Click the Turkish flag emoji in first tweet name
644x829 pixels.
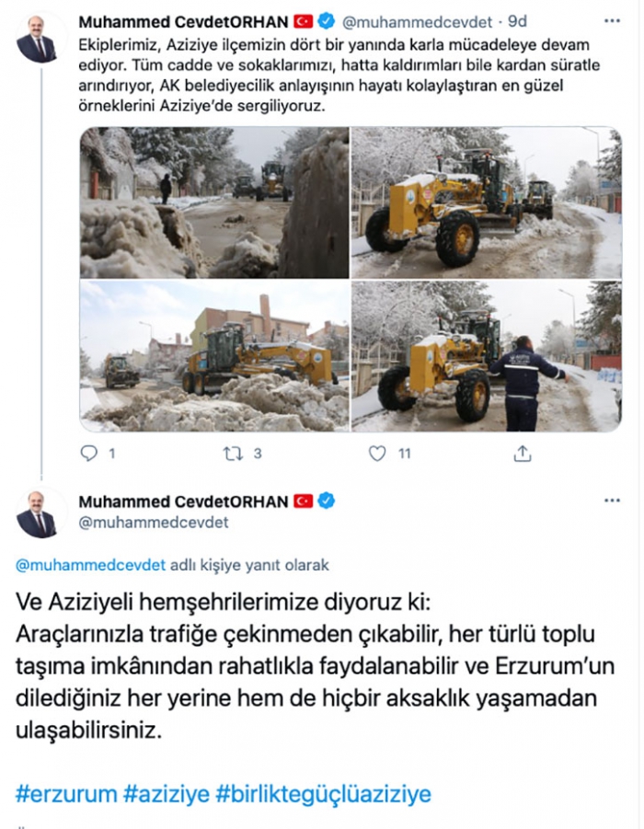(x=304, y=22)
